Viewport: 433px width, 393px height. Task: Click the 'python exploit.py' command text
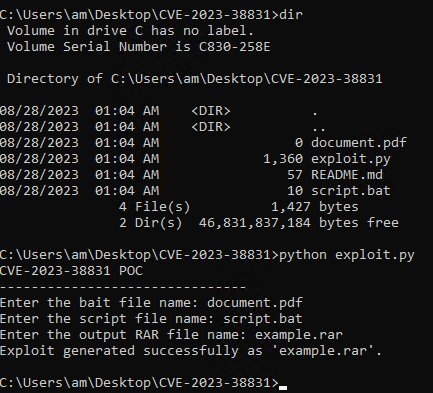(x=347, y=255)
